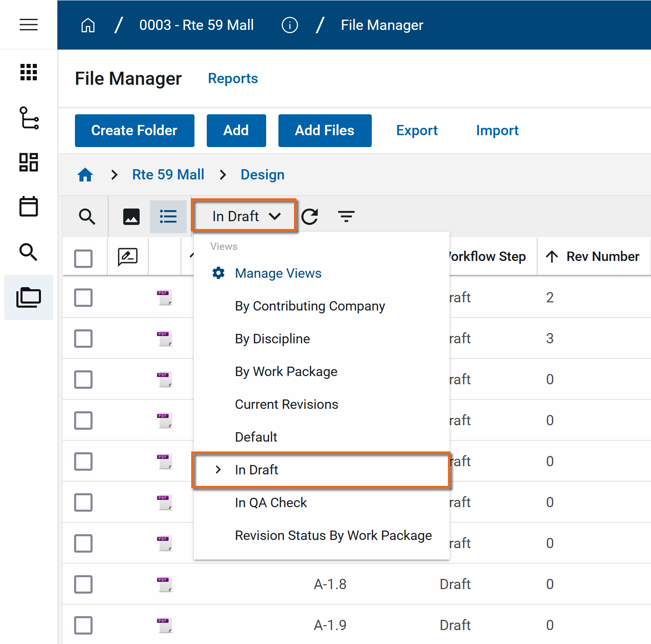
Task: Open the hamburger navigation menu
Action: [29, 25]
